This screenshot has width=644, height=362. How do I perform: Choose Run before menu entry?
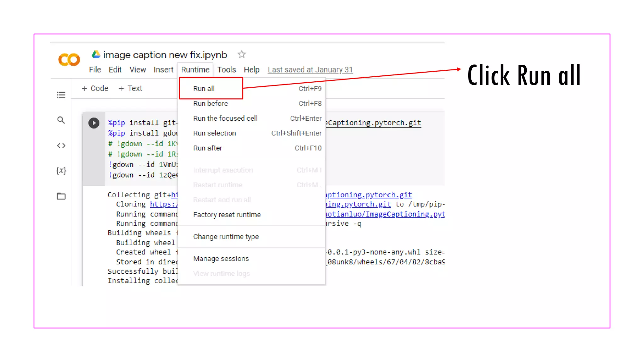point(210,103)
